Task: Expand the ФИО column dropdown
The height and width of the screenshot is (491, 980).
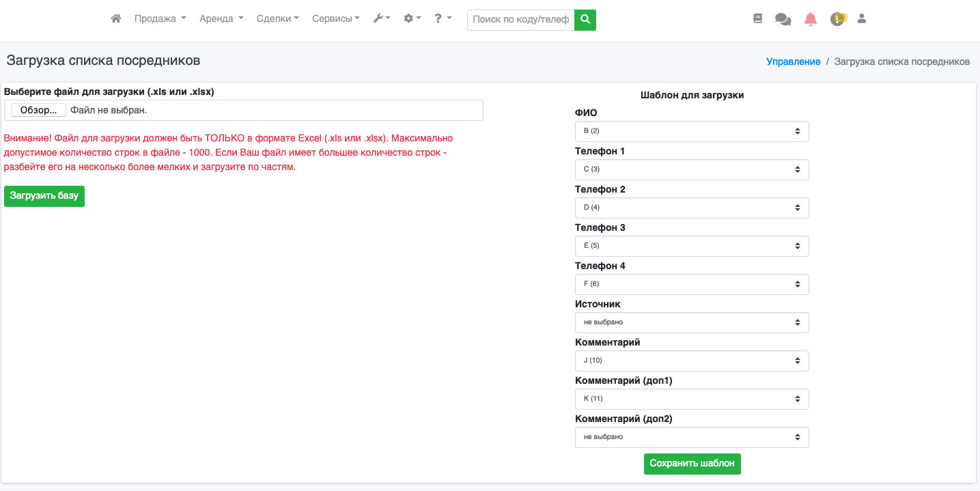Action: point(692,131)
